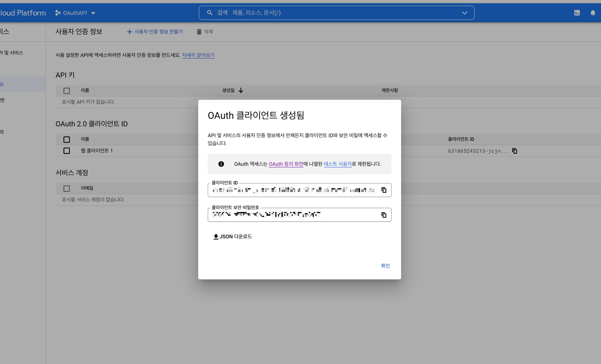Screen dimensions: 601x364
Task: Sort by 생성일 column arrow
Action: tap(241, 90)
